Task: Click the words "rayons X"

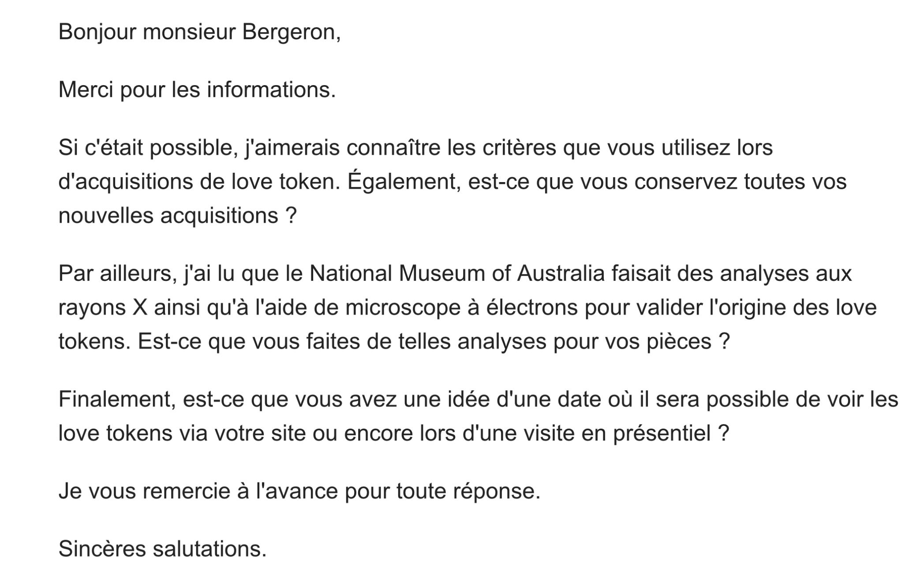Action: [103, 308]
